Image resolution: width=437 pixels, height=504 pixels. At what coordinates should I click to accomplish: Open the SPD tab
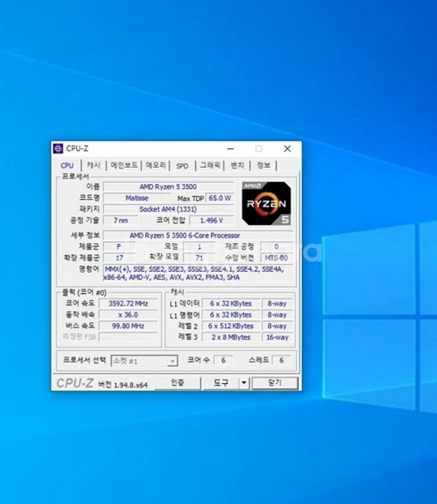click(182, 166)
